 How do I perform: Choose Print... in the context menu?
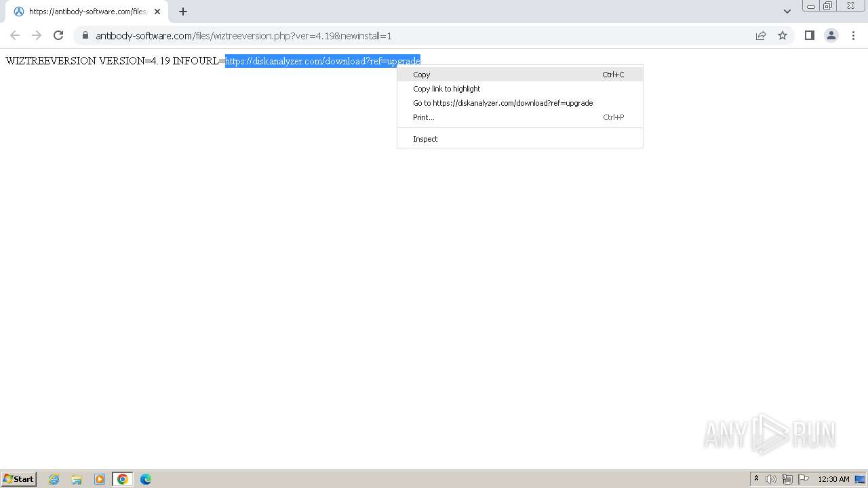pos(520,117)
